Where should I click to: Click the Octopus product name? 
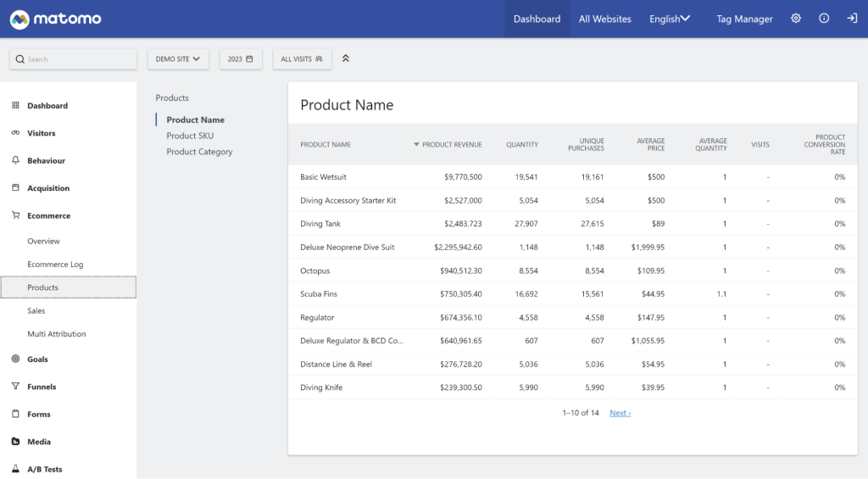coord(315,270)
